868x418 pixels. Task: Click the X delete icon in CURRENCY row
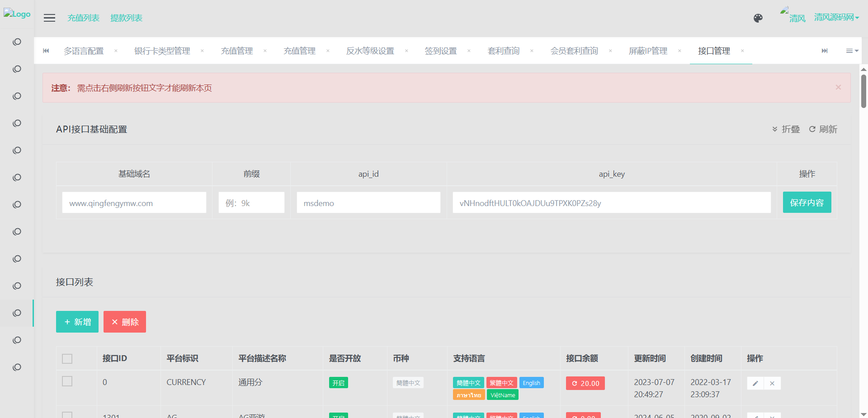click(772, 383)
